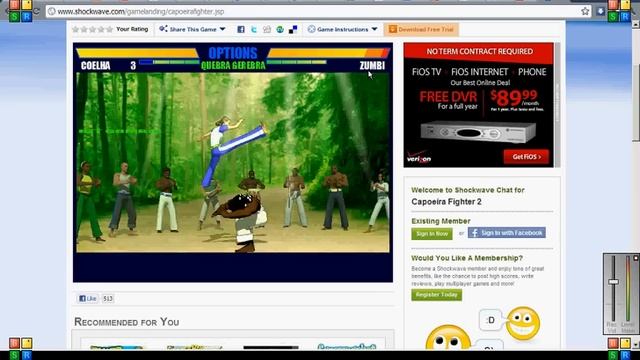The width and height of the screenshot is (640, 360).
Task: Share the game on StumbleUpon icon
Action: click(x=280, y=29)
